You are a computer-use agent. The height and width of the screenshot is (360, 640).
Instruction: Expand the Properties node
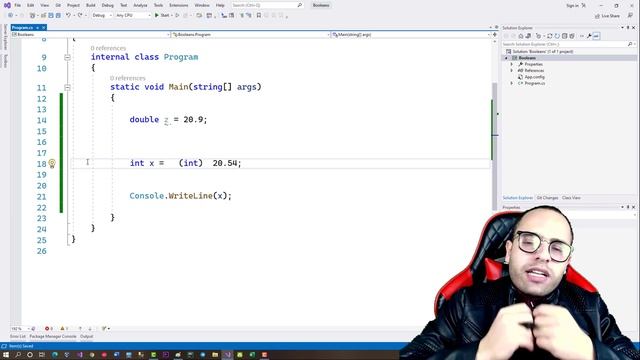[511, 64]
